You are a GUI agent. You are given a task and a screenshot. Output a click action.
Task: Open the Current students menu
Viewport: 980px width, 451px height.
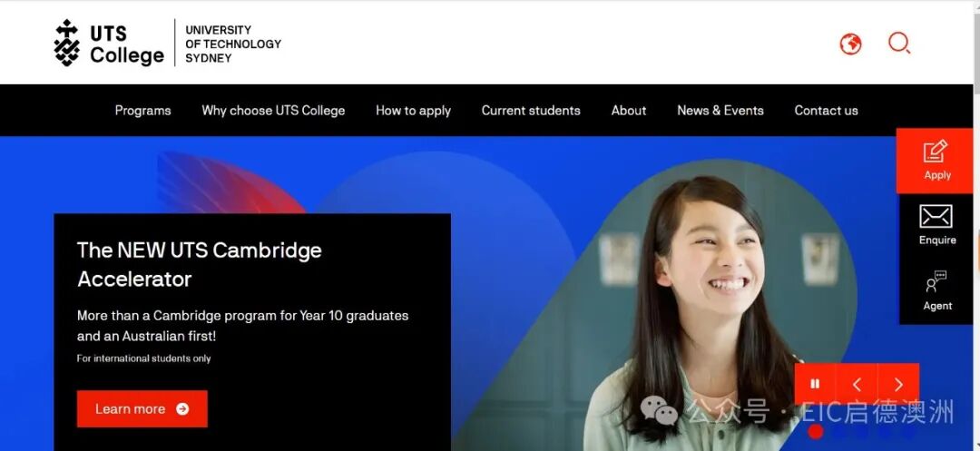point(531,111)
